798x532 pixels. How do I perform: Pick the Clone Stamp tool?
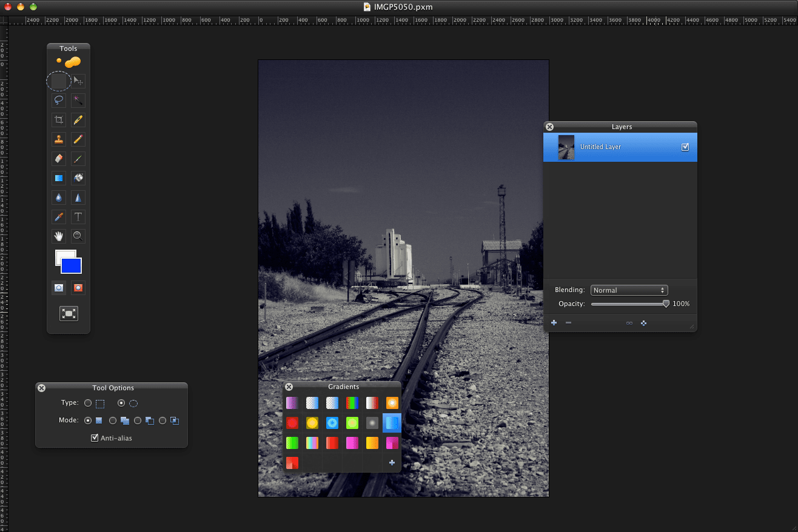pyautogui.click(x=59, y=139)
